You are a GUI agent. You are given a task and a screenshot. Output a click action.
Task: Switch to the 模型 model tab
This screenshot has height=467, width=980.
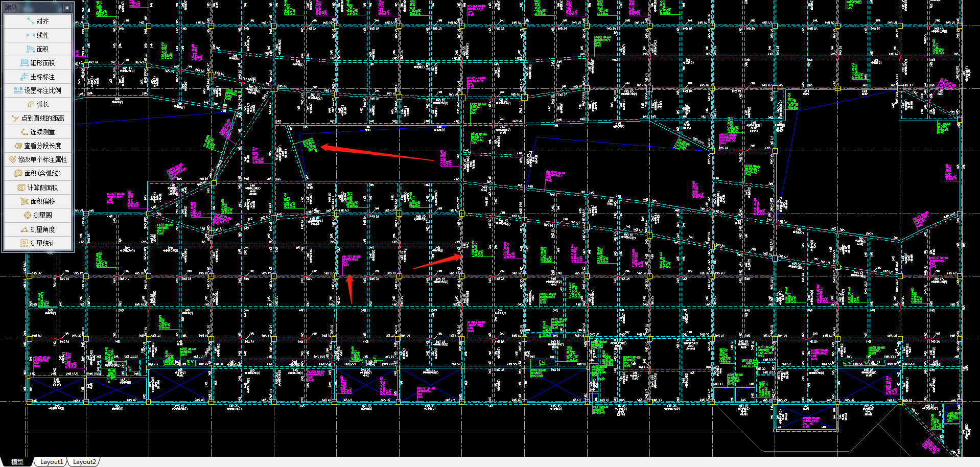17,462
